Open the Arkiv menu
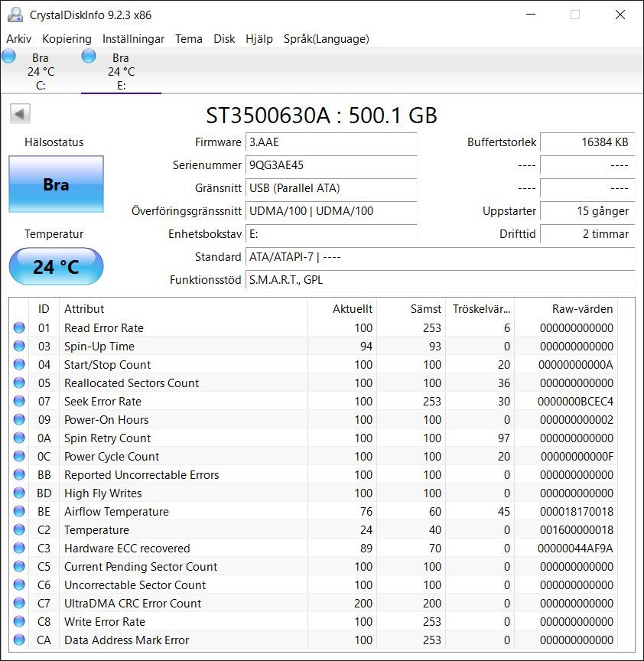The width and height of the screenshot is (644, 661). 19,39
